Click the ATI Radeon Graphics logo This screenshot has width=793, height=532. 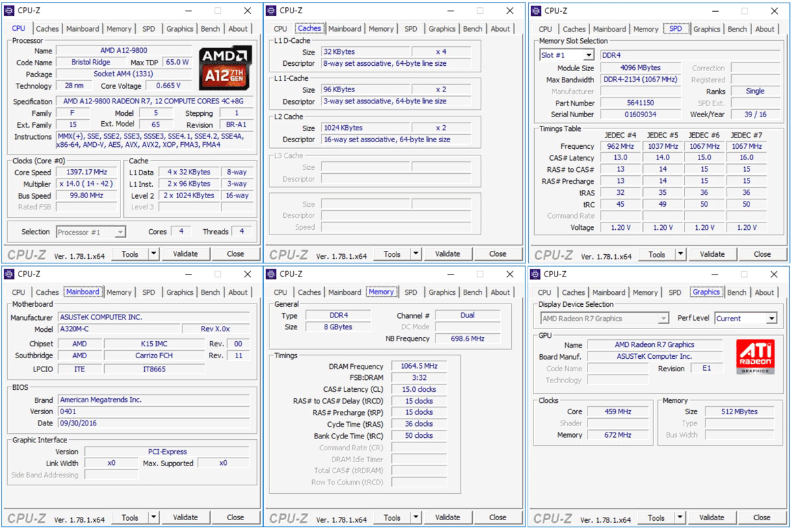pos(755,357)
